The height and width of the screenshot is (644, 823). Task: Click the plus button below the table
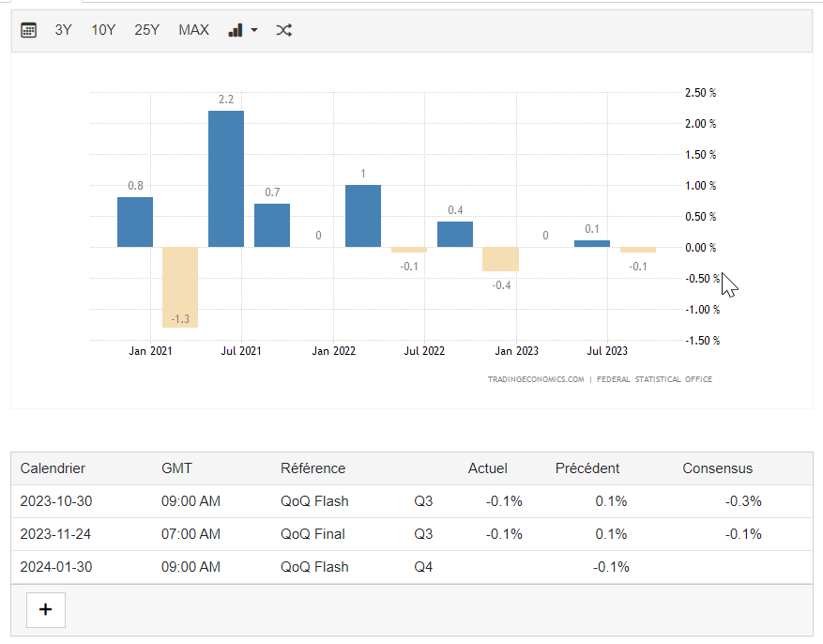pos(45,609)
